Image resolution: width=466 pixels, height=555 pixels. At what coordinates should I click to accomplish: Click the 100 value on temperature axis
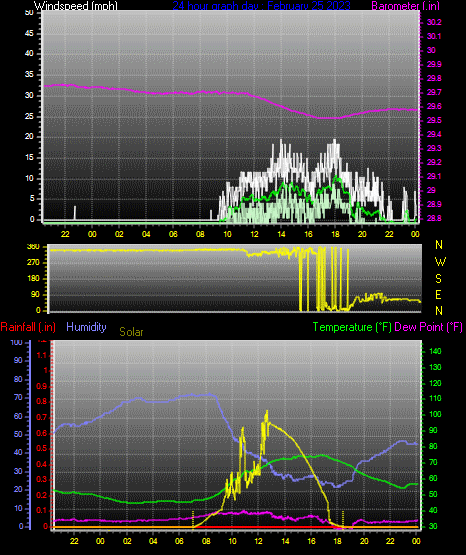pos(435,414)
